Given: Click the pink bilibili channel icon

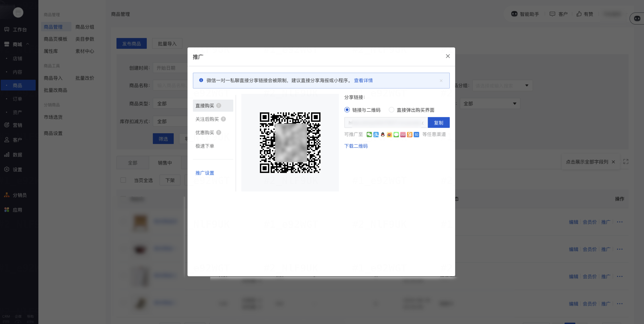Looking at the screenshot, I should point(403,135).
